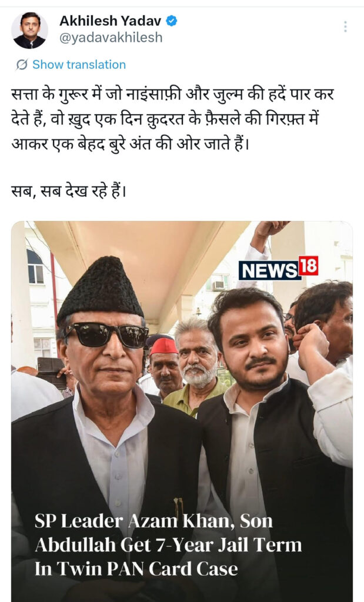Click the man wearing the red cap

(165, 366)
